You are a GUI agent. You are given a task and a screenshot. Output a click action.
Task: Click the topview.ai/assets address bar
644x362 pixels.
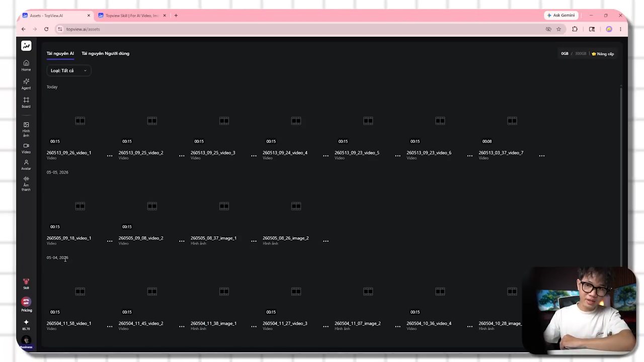click(302, 29)
